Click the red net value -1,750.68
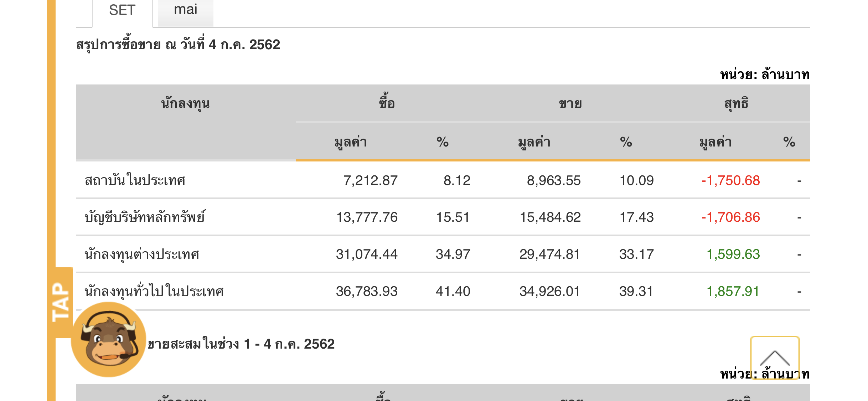868x401 pixels. 730,180
